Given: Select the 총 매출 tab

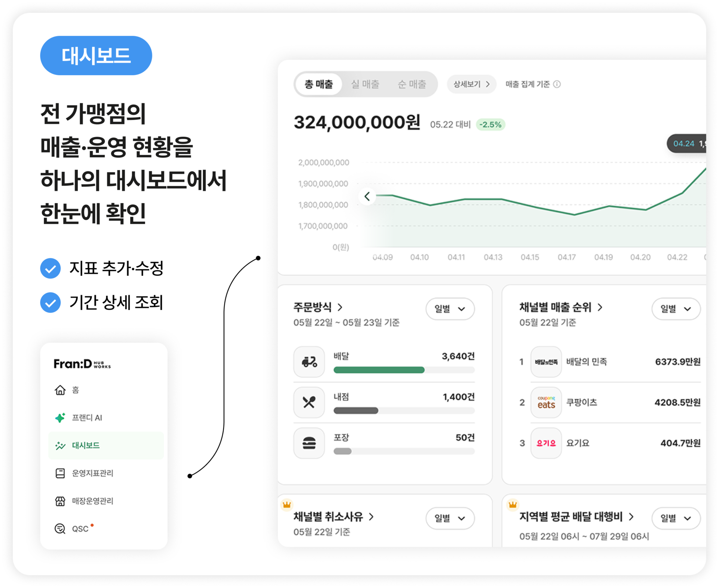Looking at the screenshot, I should pyautogui.click(x=319, y=84).
